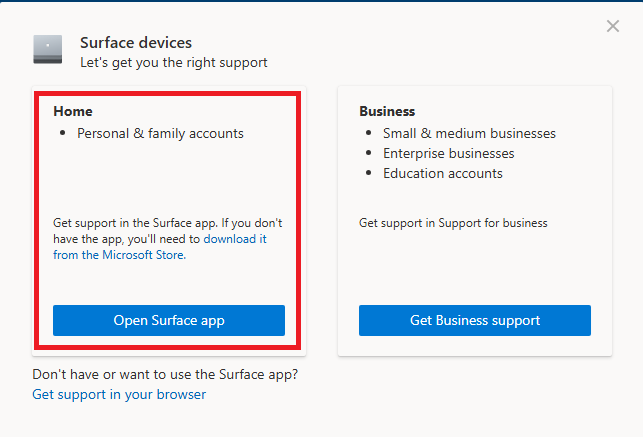Click the "Don't have or want to use the Surface app?" text
643x437 pixels.
[x=165, y=374]
